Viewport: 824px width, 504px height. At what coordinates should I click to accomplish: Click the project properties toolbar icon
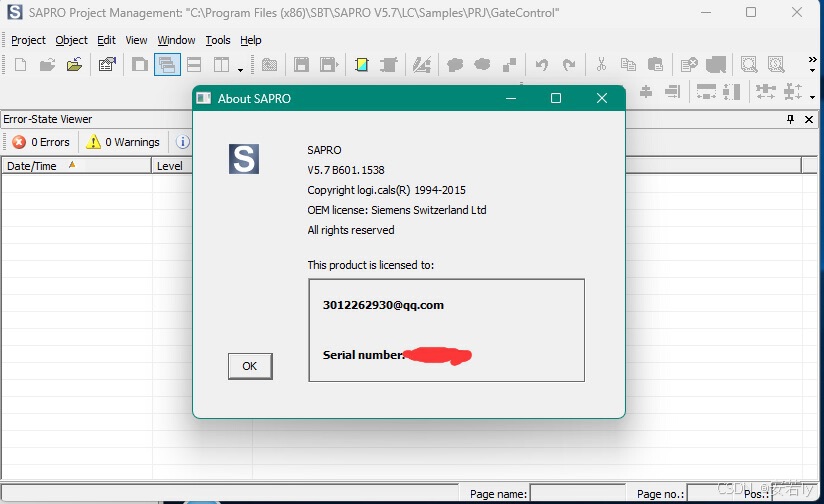coord(107,65)
